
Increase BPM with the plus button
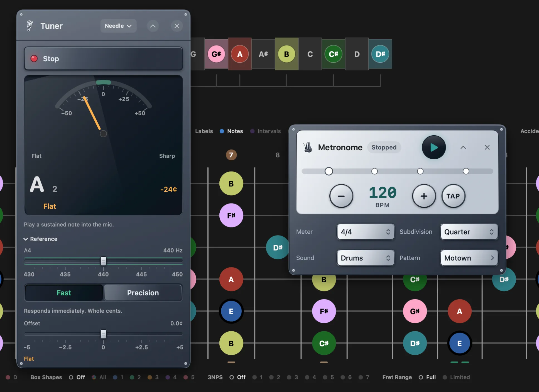coord(424,196)
